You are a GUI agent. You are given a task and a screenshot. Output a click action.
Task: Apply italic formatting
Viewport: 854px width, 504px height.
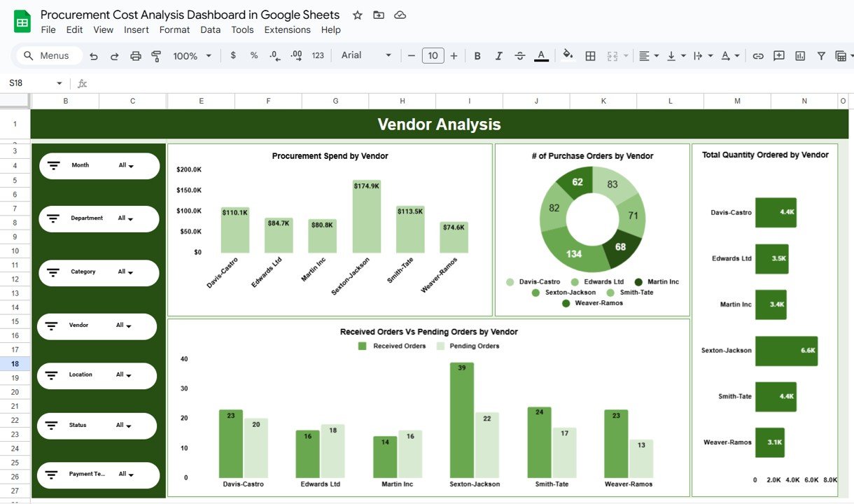click(498, 55)
